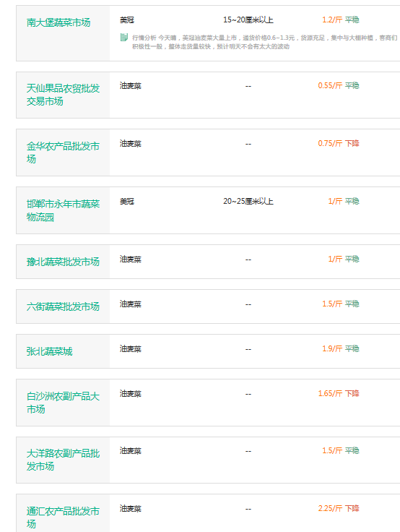
Task: Open 通汇农产品批发市场 link
Action: pos(63,518)
